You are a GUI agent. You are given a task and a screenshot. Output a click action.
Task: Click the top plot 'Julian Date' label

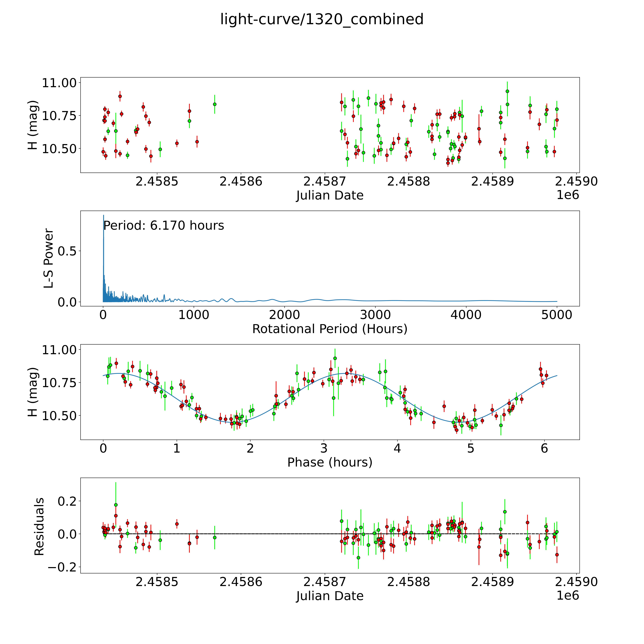pos(330,195)
